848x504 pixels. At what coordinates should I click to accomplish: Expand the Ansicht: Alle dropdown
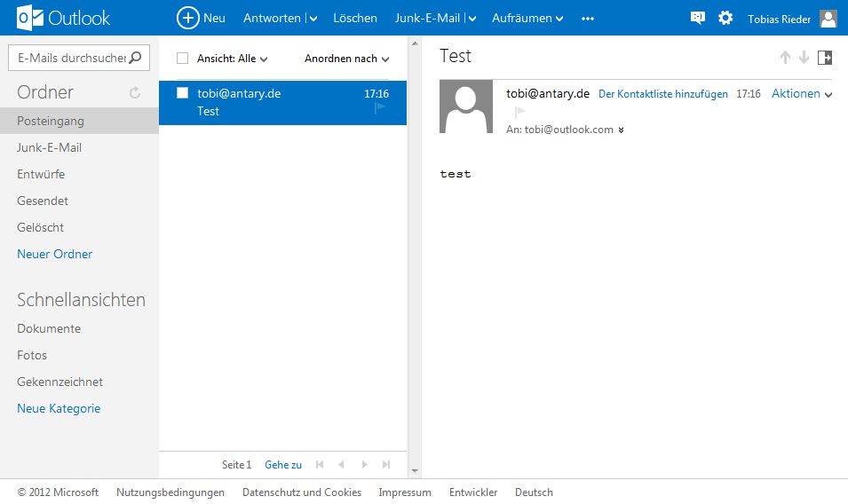pos(232,59)
